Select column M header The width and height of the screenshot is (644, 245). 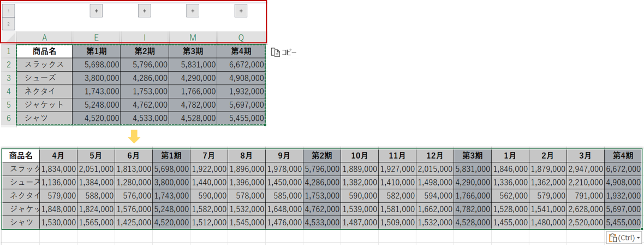(x=193, y=38)
